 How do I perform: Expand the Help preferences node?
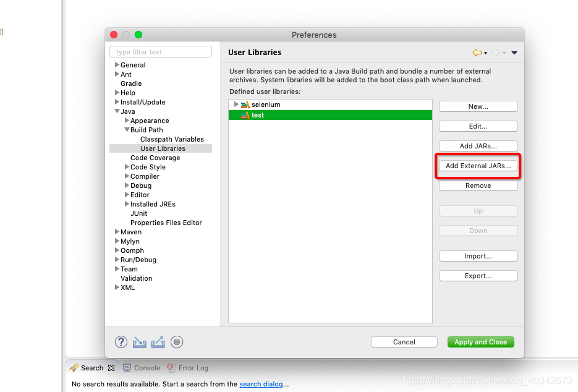tap(117, 93)
